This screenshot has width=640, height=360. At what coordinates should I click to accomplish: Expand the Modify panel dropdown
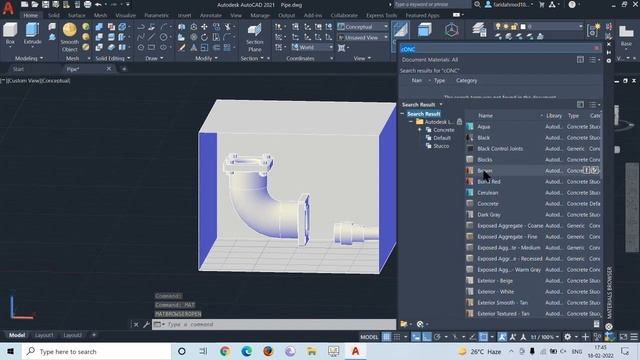coord(207,58)
